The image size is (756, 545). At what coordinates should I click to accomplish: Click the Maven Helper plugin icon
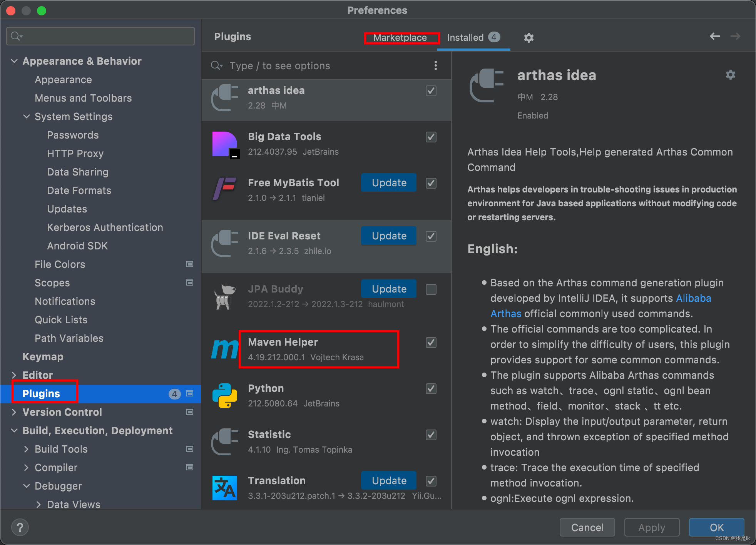click(224, 349)
